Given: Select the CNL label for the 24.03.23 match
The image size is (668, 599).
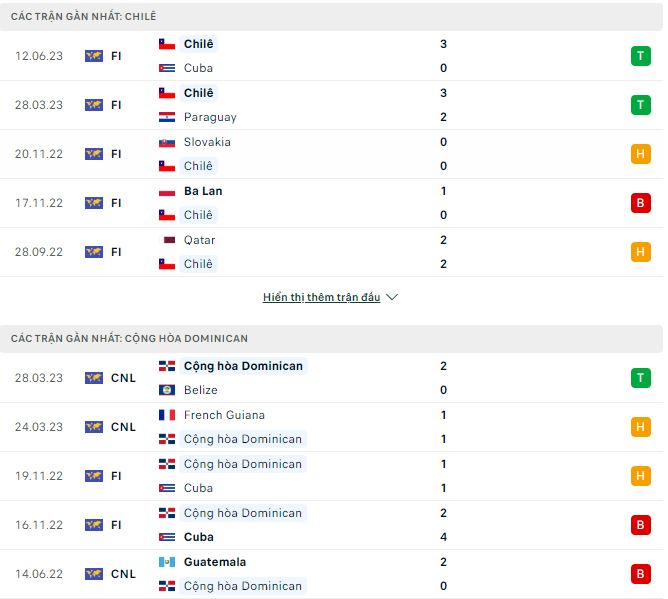Looking at the screenshot, I should point(124,427).
